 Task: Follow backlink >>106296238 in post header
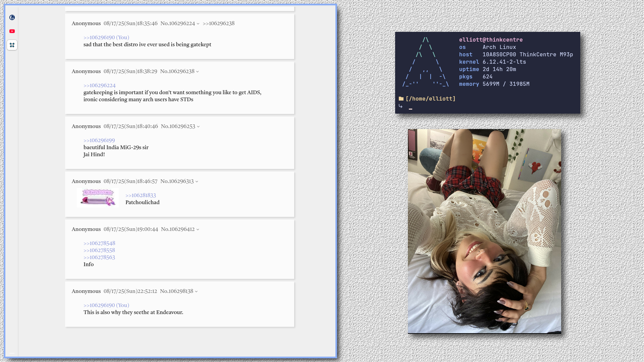218,23
